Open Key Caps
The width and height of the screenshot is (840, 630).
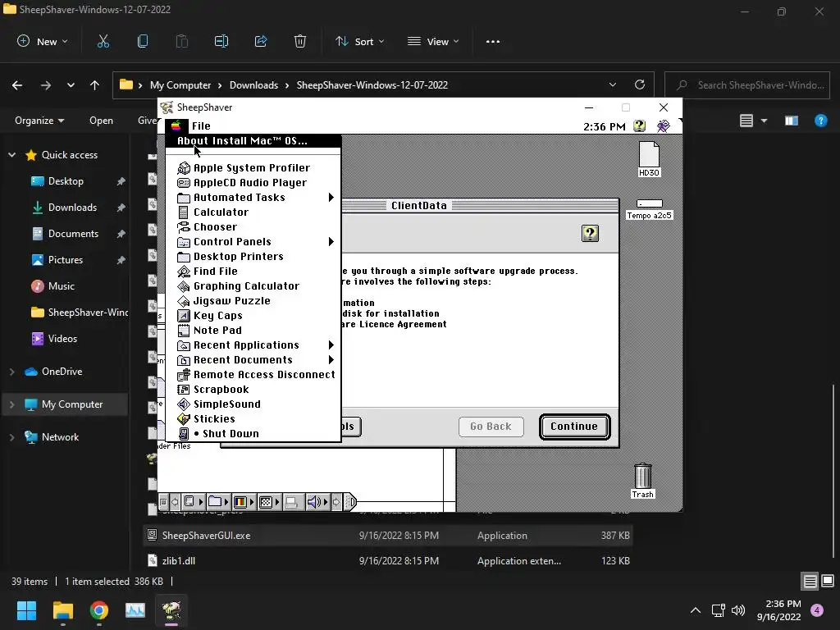[x=253, y=316]
